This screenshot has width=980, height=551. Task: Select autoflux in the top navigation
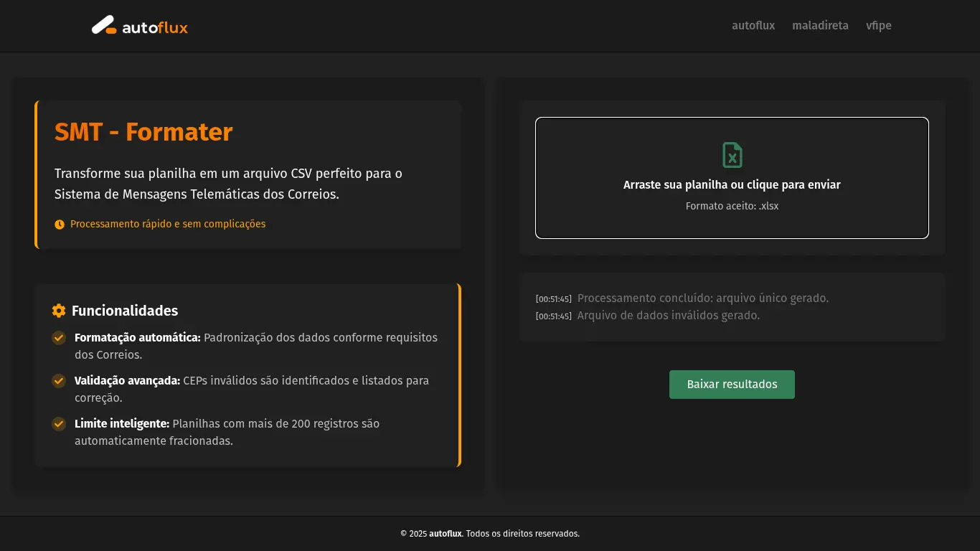(x=753, y=25)
